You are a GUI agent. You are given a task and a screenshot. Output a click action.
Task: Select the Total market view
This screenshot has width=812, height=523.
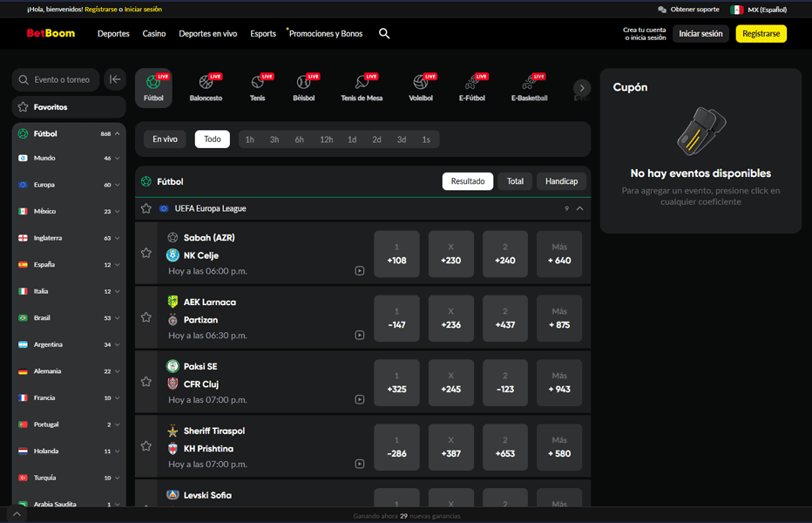[x=515, y=181]
